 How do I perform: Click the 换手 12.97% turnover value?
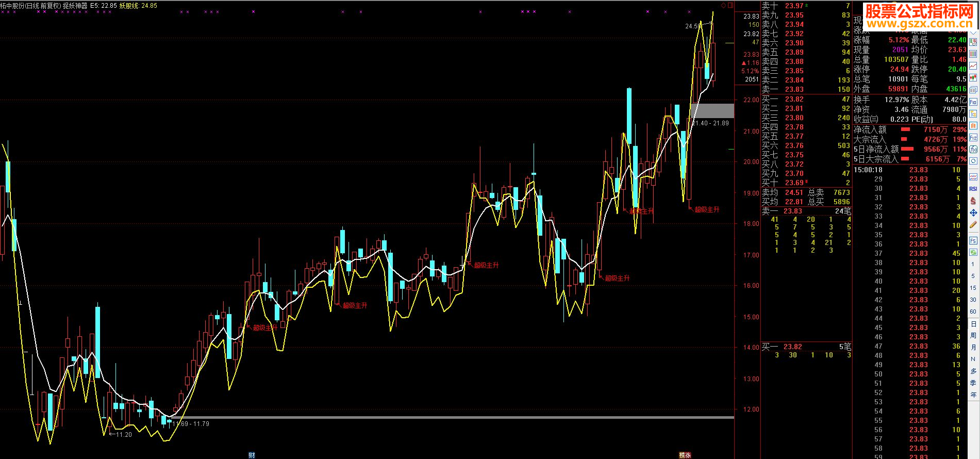click(x=897, y=100)
